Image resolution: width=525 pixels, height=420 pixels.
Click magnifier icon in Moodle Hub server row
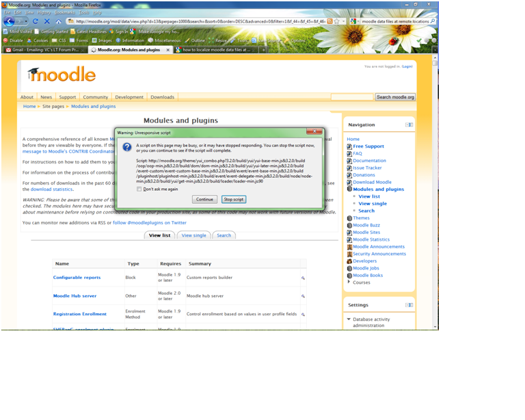coord(303,296)
